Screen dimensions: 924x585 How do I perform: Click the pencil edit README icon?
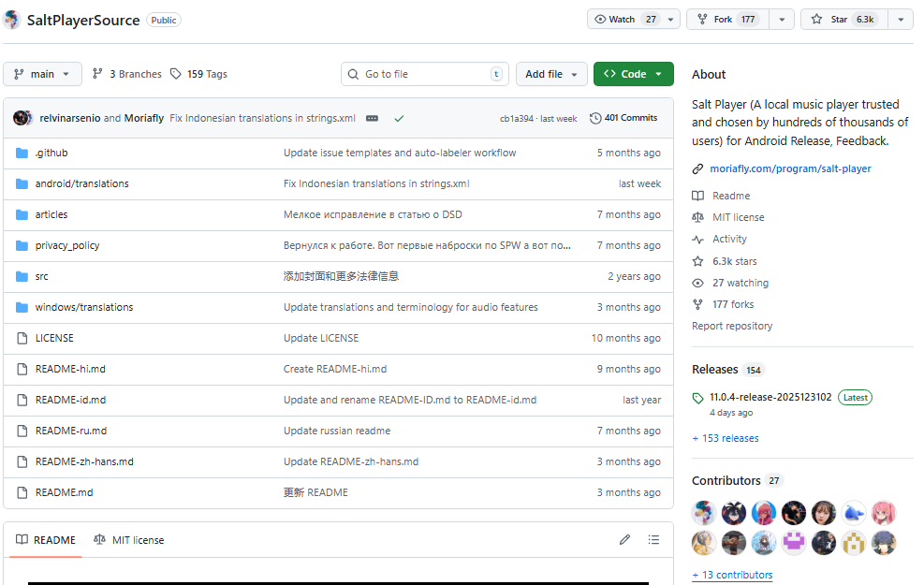click(624, 540)
